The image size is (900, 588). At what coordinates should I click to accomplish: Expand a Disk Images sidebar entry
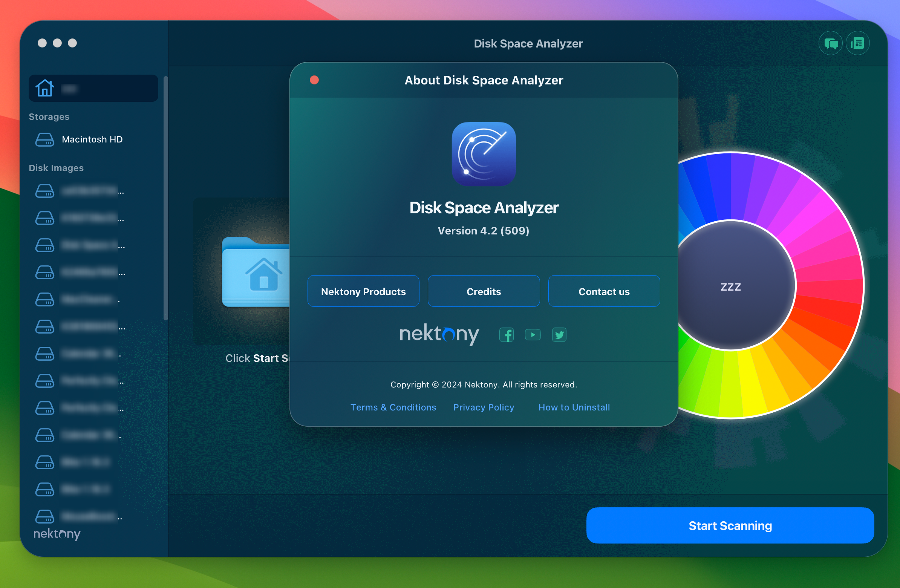[92, 191]
